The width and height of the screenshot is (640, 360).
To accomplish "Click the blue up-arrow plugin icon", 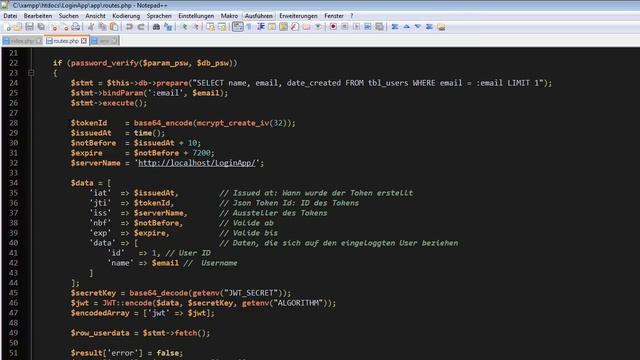I will click(407, 27).
